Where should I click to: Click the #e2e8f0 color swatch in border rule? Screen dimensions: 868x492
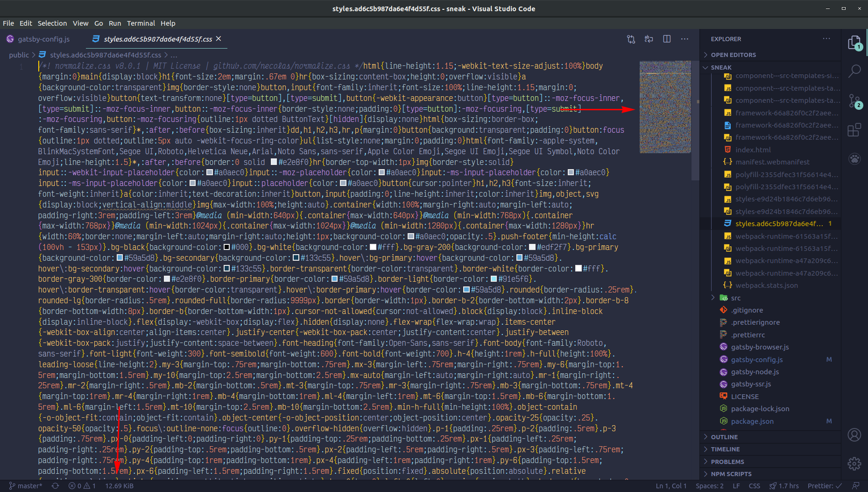pyautogui.click(x=274, y=162)
